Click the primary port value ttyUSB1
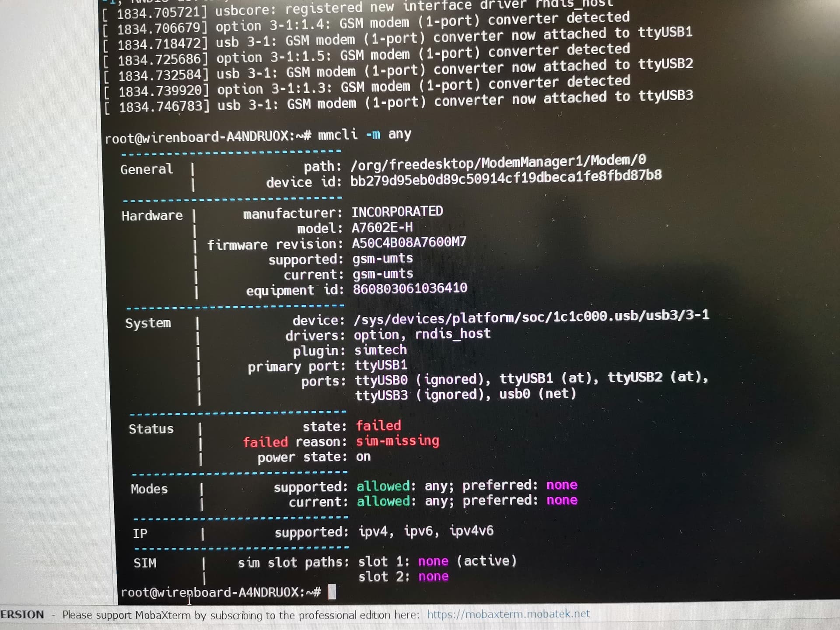Screen dimensions: 840x630 (381, 365)
